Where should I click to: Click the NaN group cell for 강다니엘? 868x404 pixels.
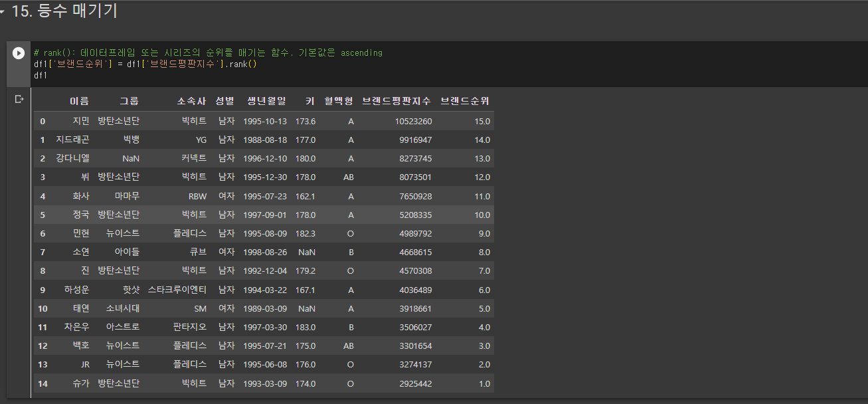[131, 158]
